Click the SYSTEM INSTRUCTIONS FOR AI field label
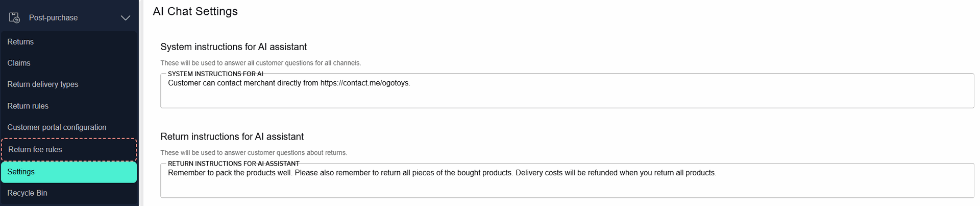980x206 pixels. pos(215,74)
